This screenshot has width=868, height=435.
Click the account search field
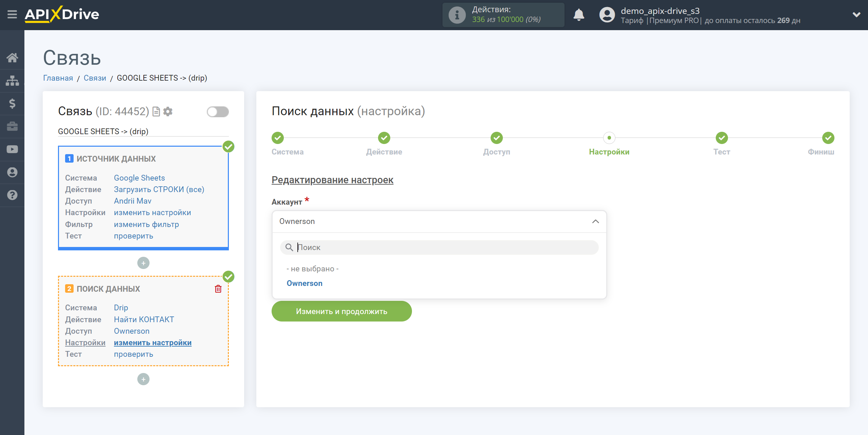click(439, 247)
